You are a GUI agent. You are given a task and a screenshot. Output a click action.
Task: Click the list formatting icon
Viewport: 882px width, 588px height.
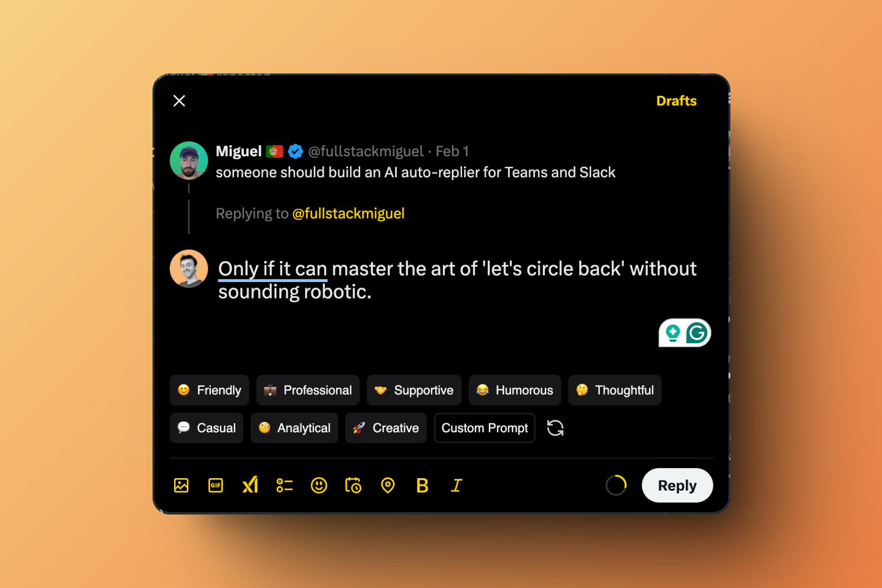click(x=284, y=486)
